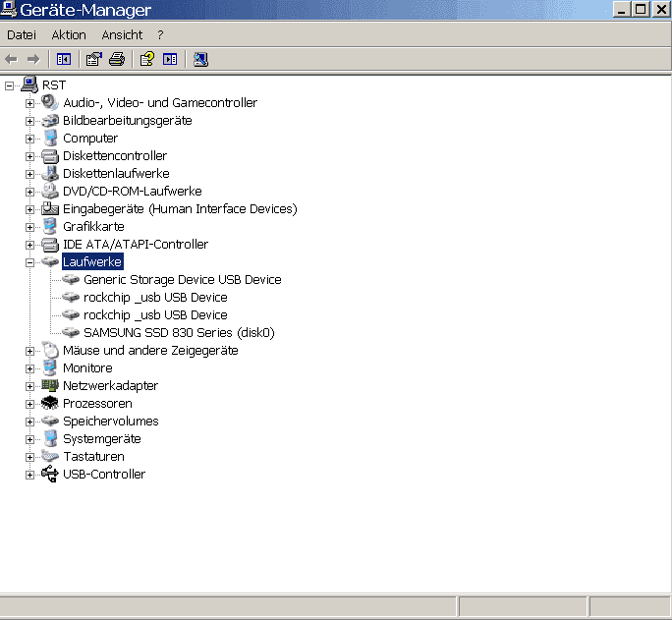Expand the Grafikkarte node

(29, 228)
